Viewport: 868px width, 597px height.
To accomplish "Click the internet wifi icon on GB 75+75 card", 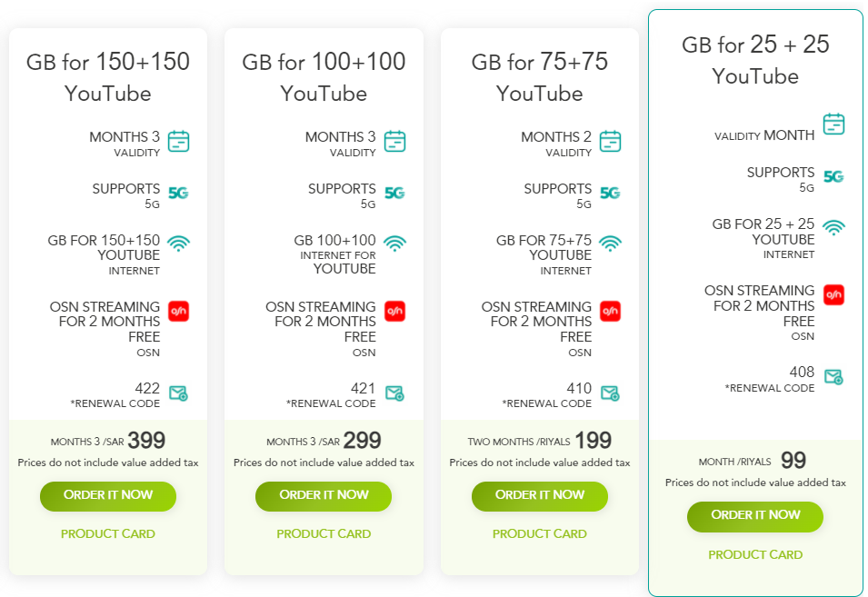I will 610,244.
